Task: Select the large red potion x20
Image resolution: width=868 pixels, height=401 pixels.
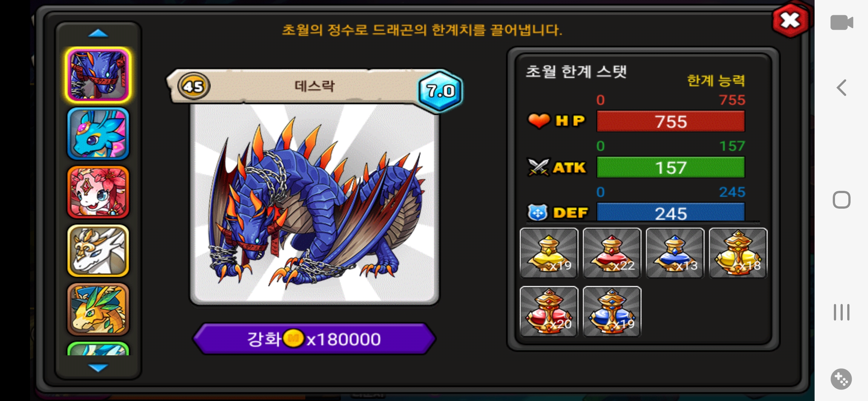Action: click(x=549, y=311)
